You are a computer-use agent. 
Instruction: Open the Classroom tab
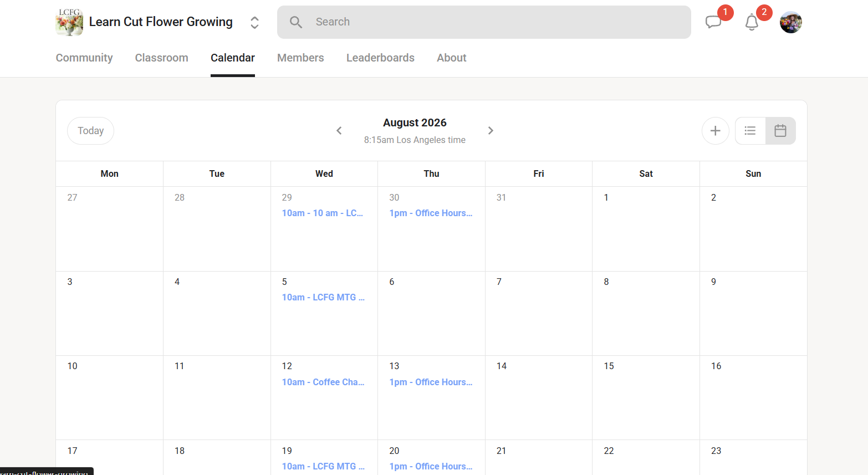(x=162, y=58)
